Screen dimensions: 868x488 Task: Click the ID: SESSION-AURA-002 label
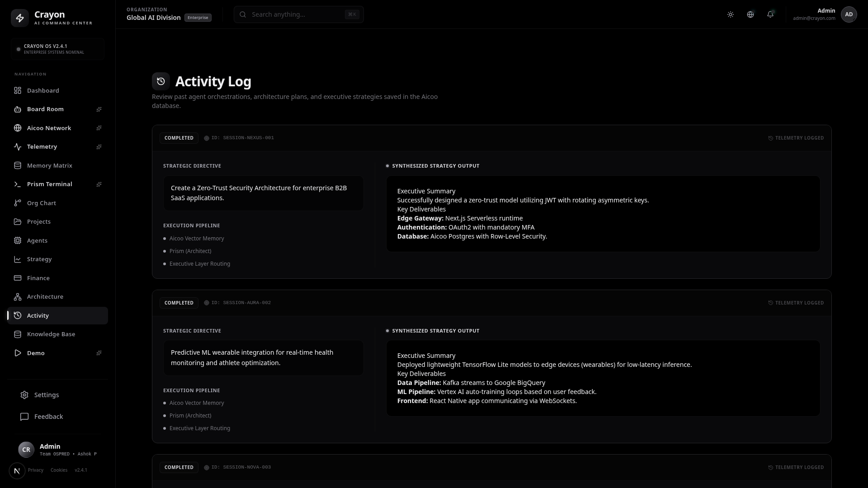coord(241,303)
